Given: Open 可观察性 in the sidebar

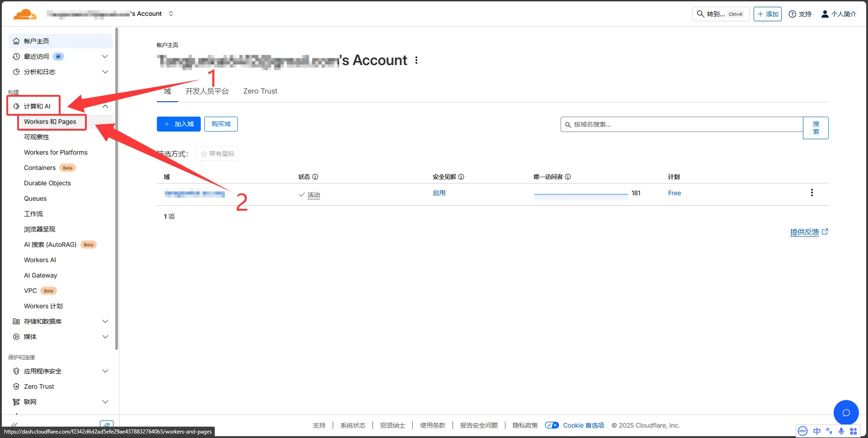Looking at the screenshot, I should tap(37, 137).
